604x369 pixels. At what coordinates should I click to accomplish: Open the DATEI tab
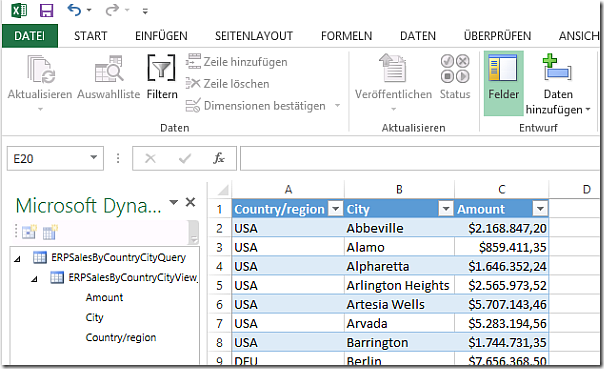tap(30, 36)
